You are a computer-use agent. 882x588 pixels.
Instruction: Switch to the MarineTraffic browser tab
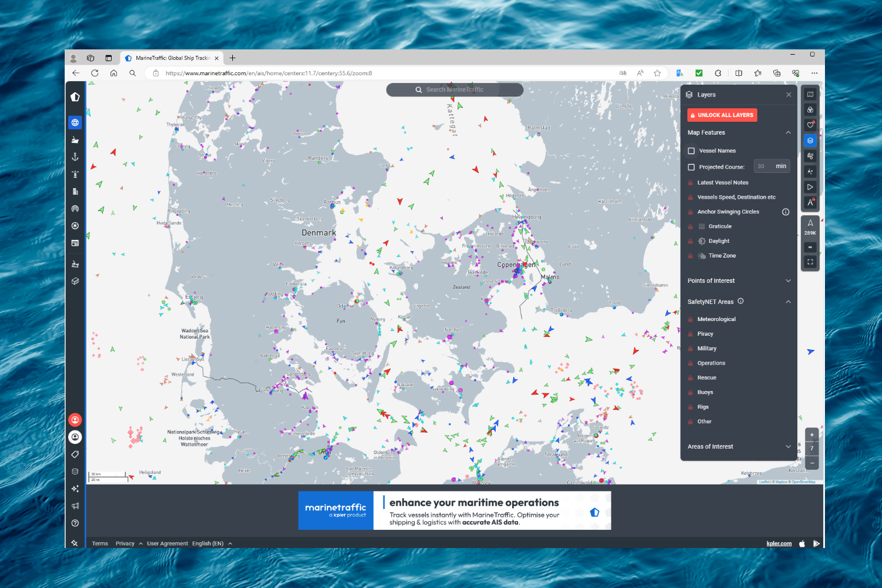171,58
